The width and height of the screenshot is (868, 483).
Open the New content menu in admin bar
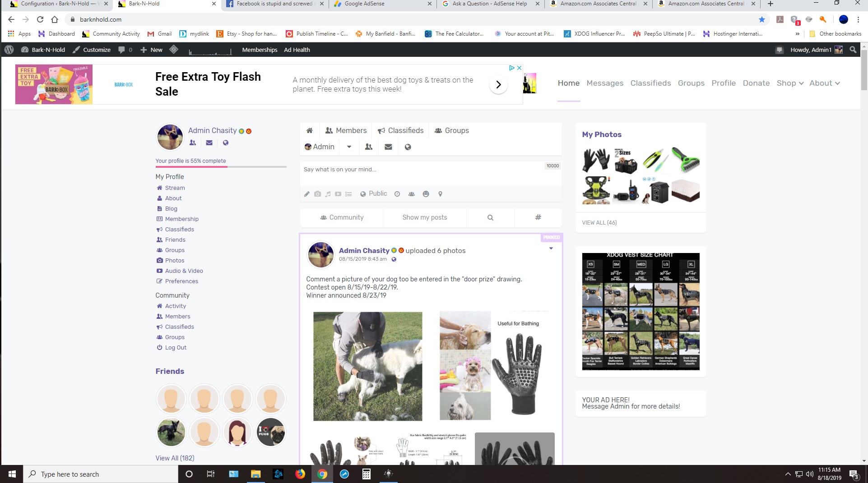pos(151,50)
